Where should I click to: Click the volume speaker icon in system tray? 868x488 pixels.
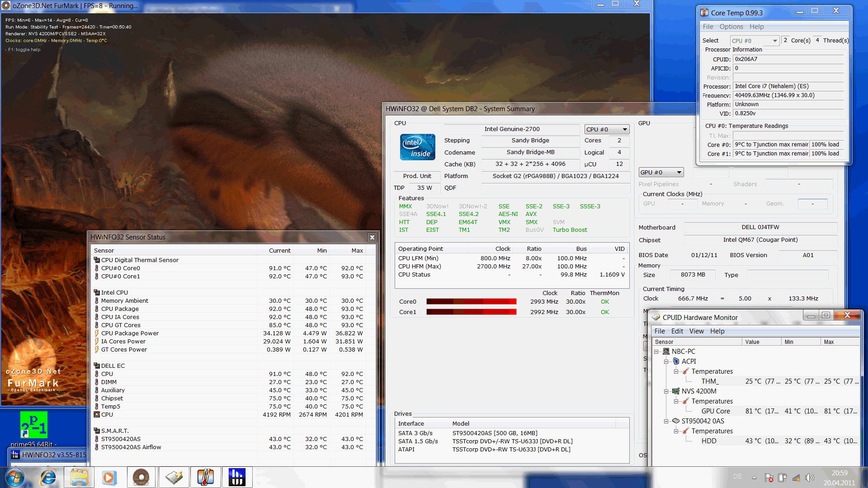pos(809,478)
